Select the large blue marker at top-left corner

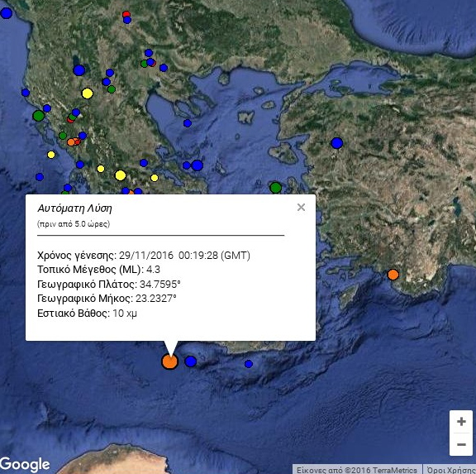coord(6,13)
